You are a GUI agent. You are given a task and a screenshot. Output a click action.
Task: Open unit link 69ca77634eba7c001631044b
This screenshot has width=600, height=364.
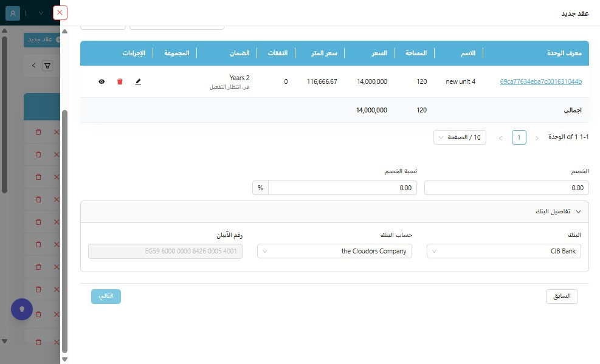point(540,81)
